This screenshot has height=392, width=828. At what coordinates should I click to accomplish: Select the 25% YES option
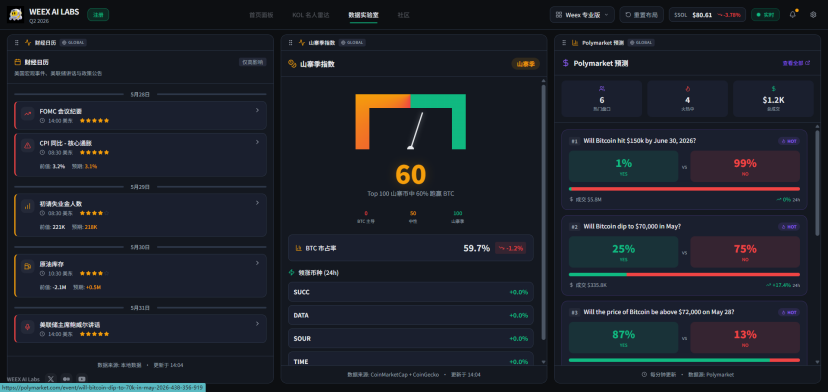click(x=624, y=251)
